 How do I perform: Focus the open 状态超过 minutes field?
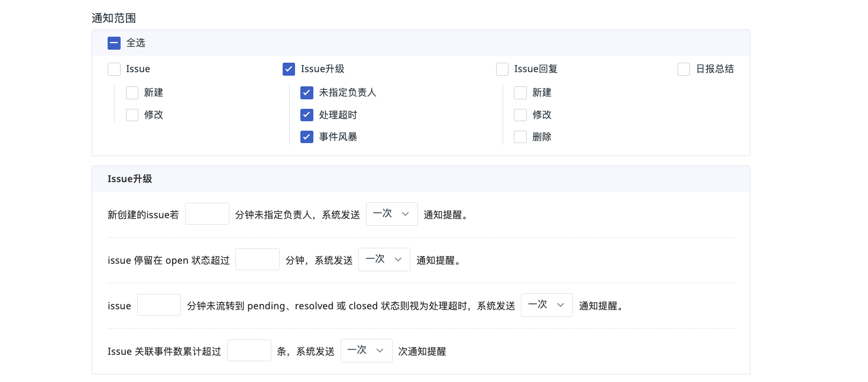(257, 260)
